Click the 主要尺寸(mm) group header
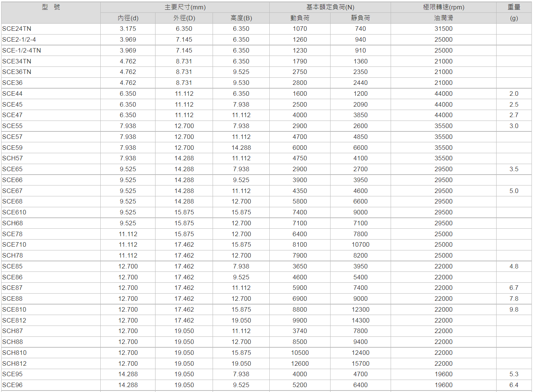 pyautogui.click(x=185, y=8)
